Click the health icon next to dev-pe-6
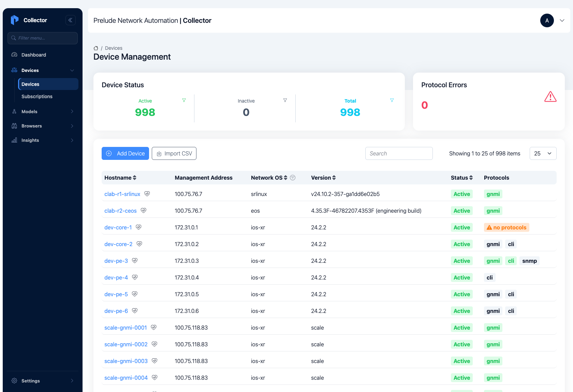Image resolution: width=573 pixels, height=392 pixels. click(x=135, y=311)
